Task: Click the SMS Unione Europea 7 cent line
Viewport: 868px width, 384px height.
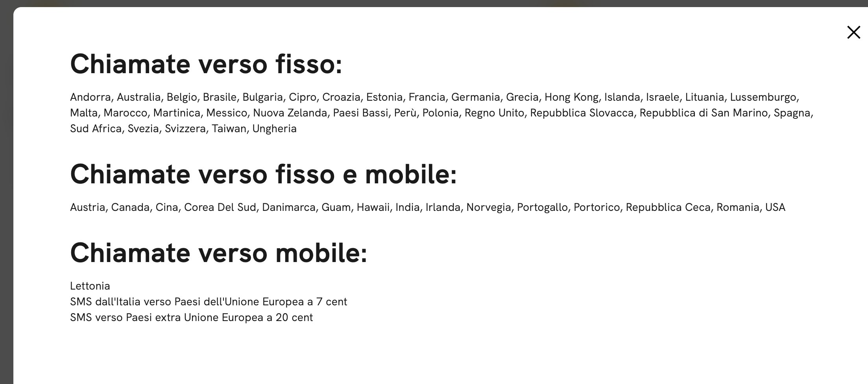Action: (209, 302)
